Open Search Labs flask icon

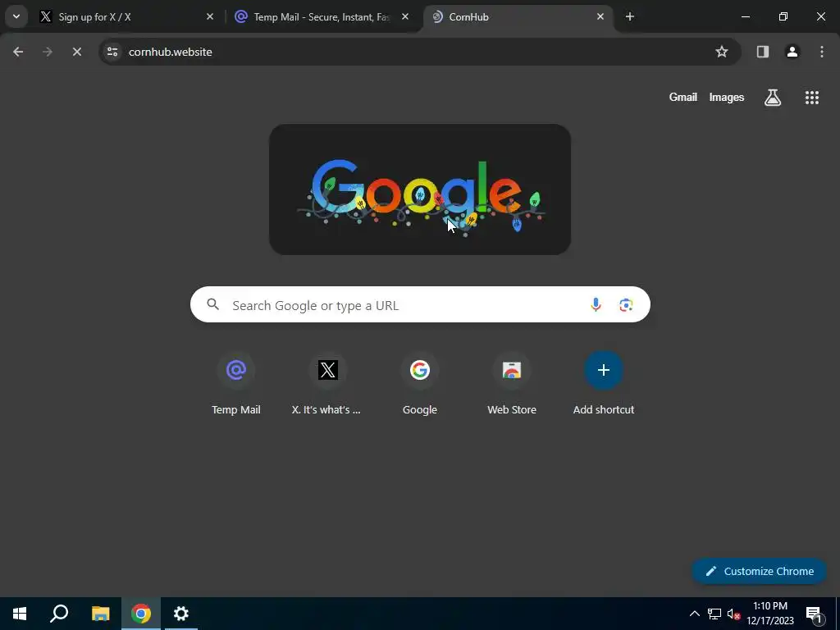(773, 98)
